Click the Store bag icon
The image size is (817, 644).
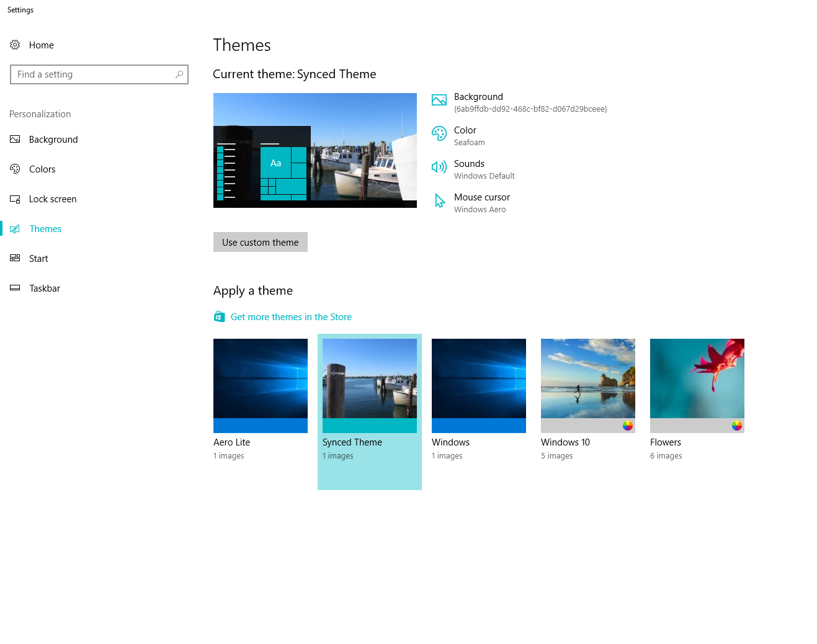click(219, 316)
